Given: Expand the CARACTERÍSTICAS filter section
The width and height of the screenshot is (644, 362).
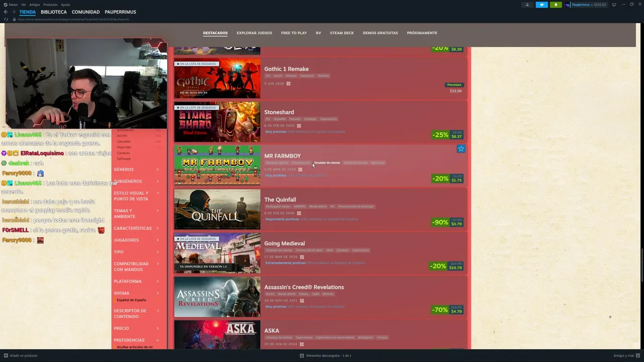Looking at the screenshot, I should coord(136,228).
